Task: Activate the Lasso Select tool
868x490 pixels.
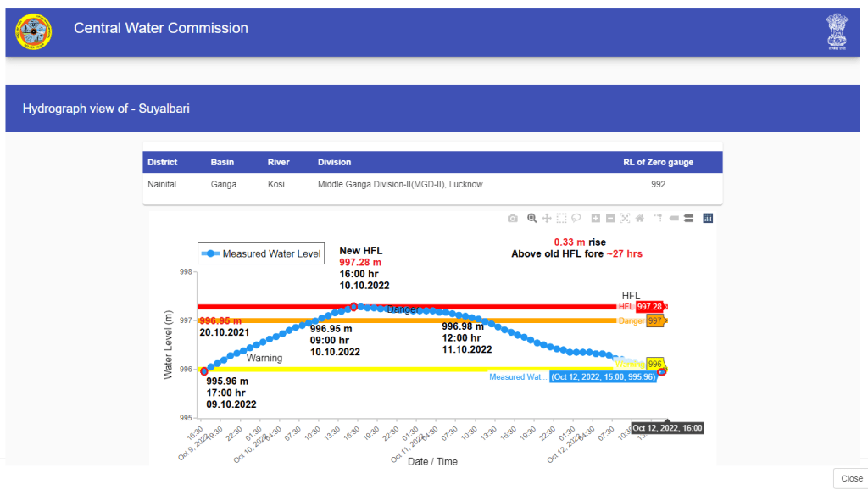Action: tap(576, 219)
